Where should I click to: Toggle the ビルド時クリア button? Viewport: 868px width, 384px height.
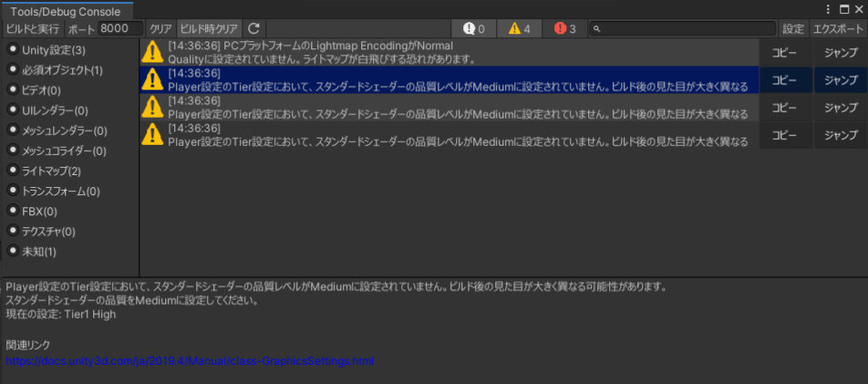(210, 29)
